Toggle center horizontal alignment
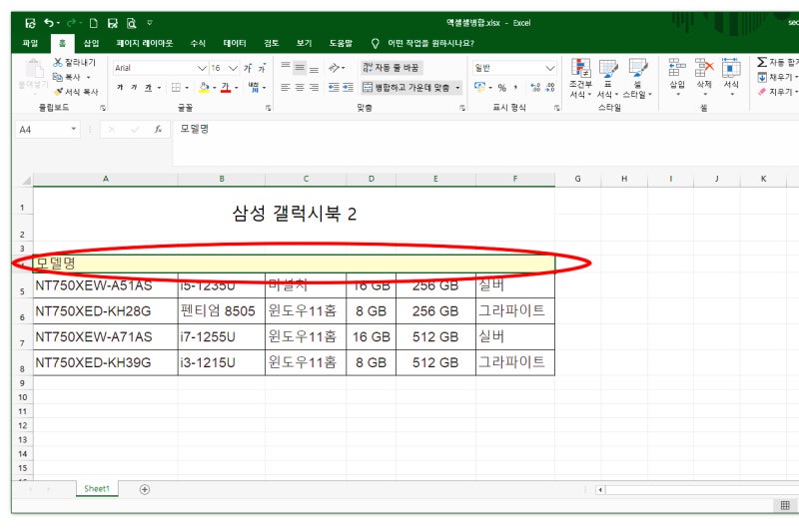Image resolution: width=799 pixels, height=532 pixels. [x=300, y=88]
